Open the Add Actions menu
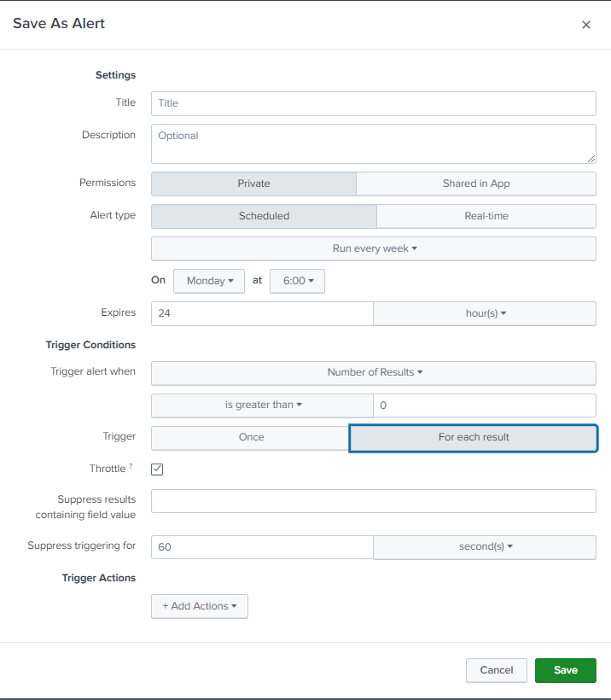 (200, 606)
